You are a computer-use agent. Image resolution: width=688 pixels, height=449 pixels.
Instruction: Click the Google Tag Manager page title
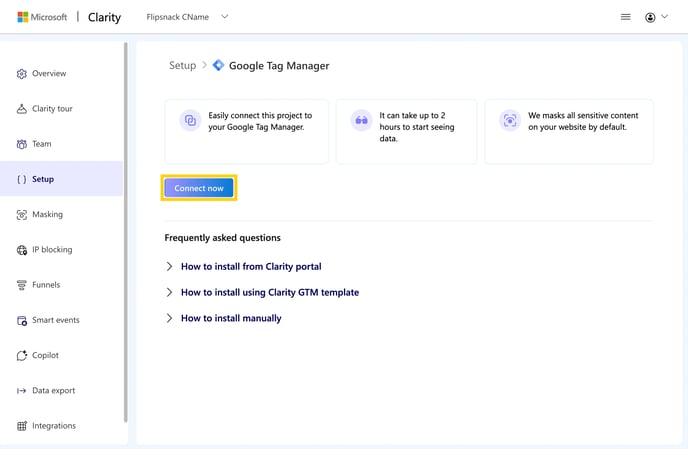(279, 66)
